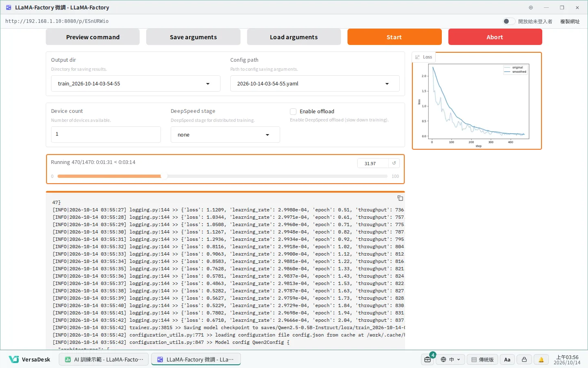The width and height of the screenshot is (588, 368).
Task: Click the training progress slider handle
Action: point(164,176)
